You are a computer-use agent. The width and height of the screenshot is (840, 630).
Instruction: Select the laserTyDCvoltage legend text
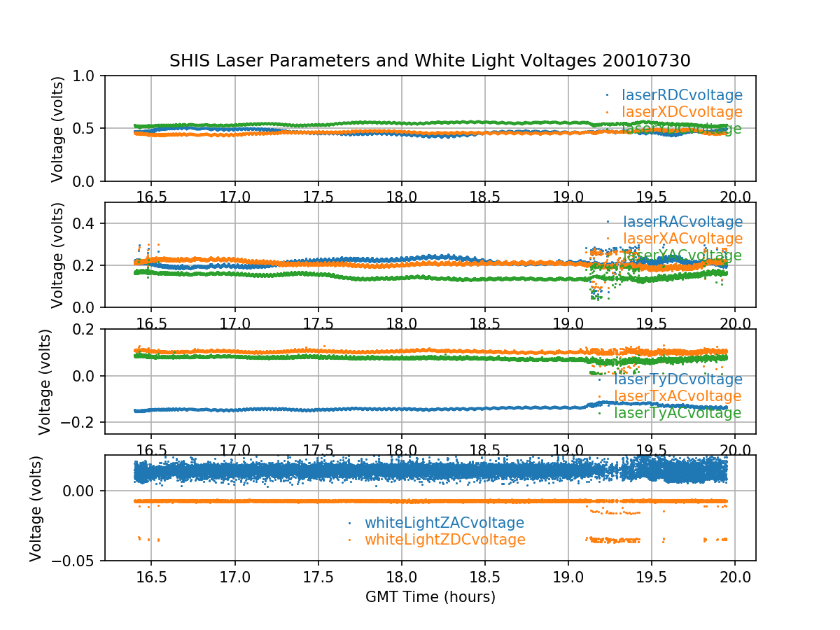click(678, 380)
